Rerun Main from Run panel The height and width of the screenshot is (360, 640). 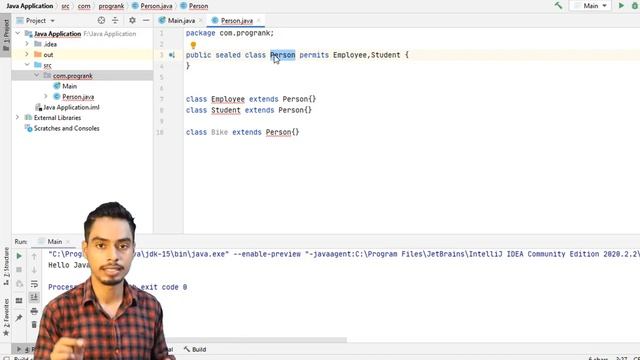19,256
